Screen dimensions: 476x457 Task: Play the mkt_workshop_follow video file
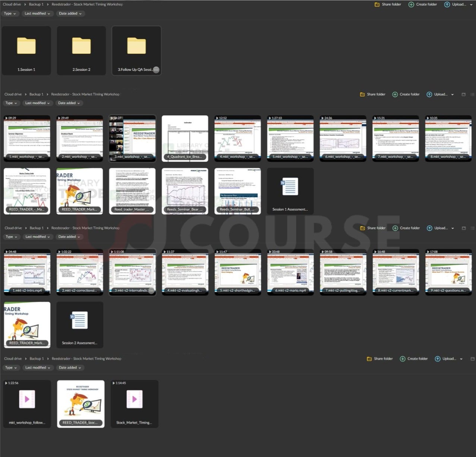click(27, 403)
